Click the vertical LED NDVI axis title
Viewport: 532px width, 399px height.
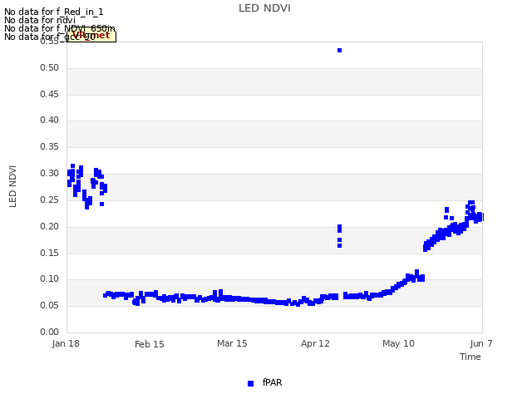[12, 186]
